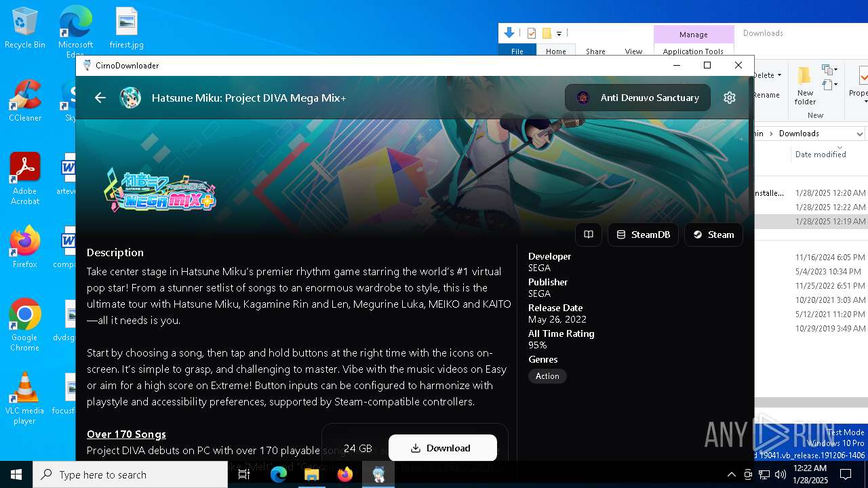Open the Steam store page button

pos(713,235)
